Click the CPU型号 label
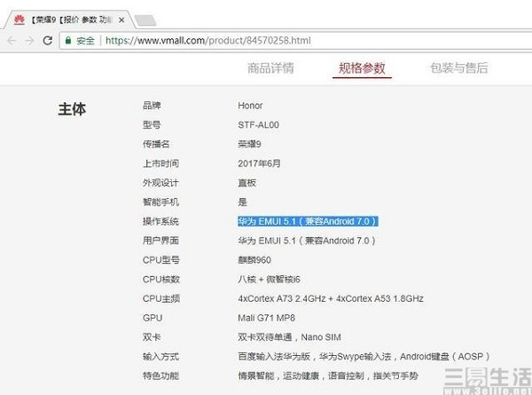The image size is (532, 395). point(161,260)
